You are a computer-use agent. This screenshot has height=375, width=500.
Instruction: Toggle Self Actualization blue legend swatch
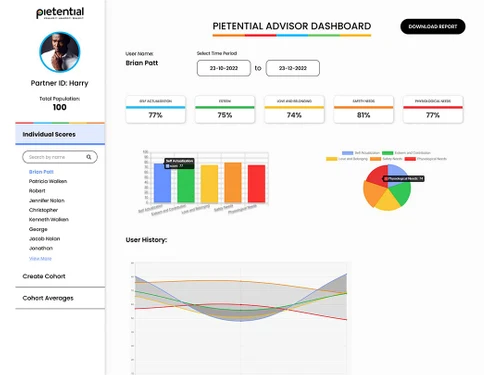tap(347, 153)
